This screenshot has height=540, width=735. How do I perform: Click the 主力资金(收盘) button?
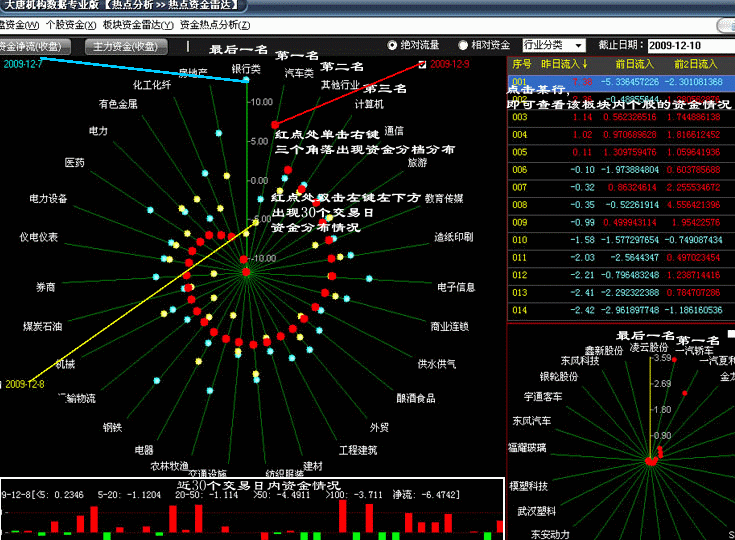point(126,46)
